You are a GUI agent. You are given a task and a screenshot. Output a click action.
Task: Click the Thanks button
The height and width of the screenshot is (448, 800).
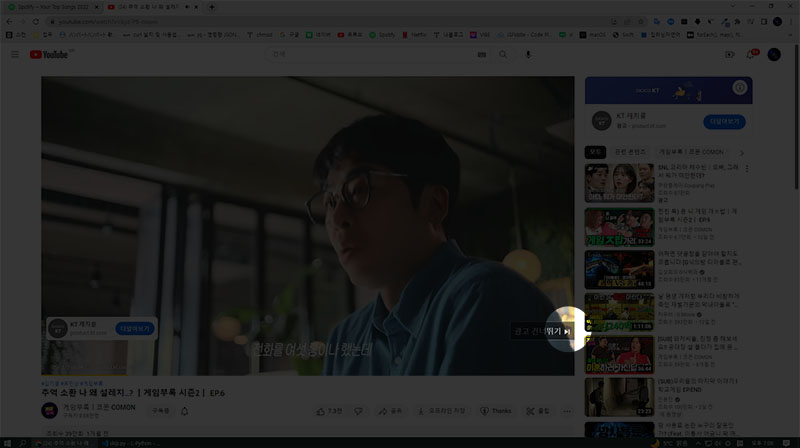tap(495, 411)
